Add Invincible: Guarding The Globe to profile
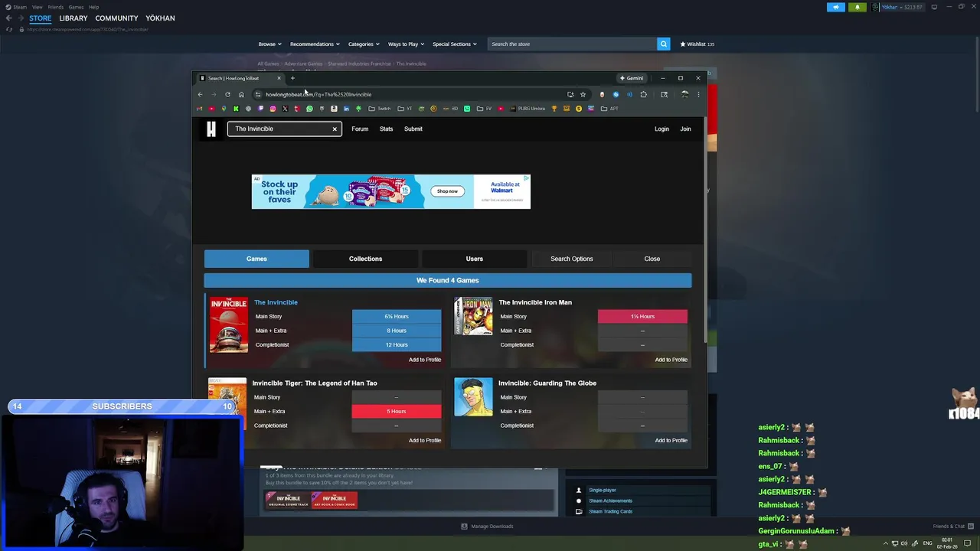 pyautogui.click(x=671, y=440)
